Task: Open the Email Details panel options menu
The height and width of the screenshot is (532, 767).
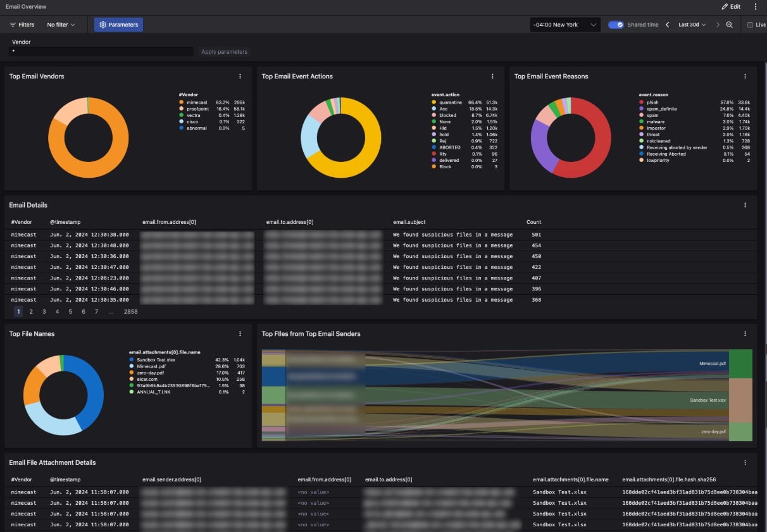Action: 745,205
